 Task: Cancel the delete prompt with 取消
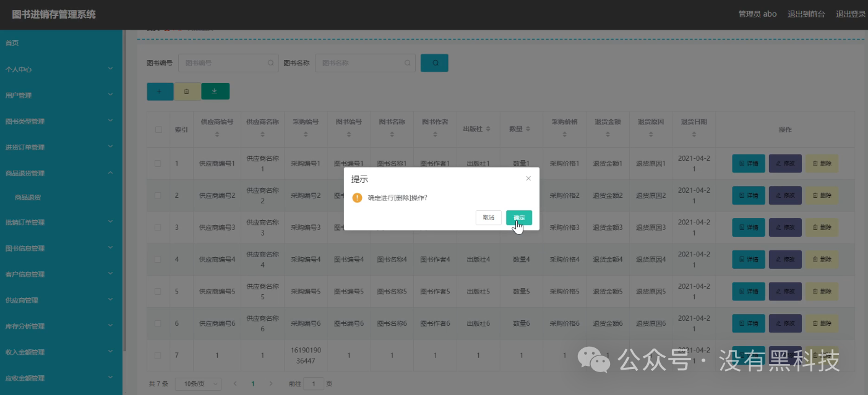click(x=489, y=218)
